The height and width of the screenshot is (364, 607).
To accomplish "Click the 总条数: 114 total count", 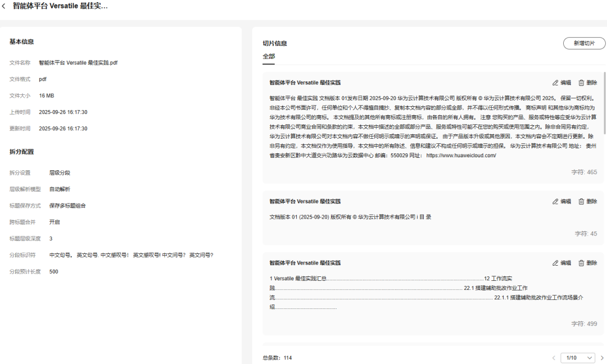I will (277, 358).
